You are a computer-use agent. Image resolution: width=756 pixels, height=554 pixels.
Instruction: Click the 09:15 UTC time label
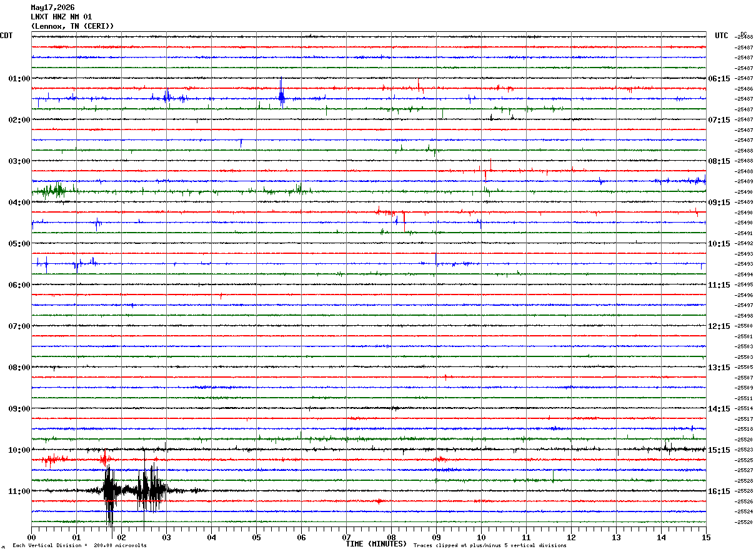coord(719,203)
